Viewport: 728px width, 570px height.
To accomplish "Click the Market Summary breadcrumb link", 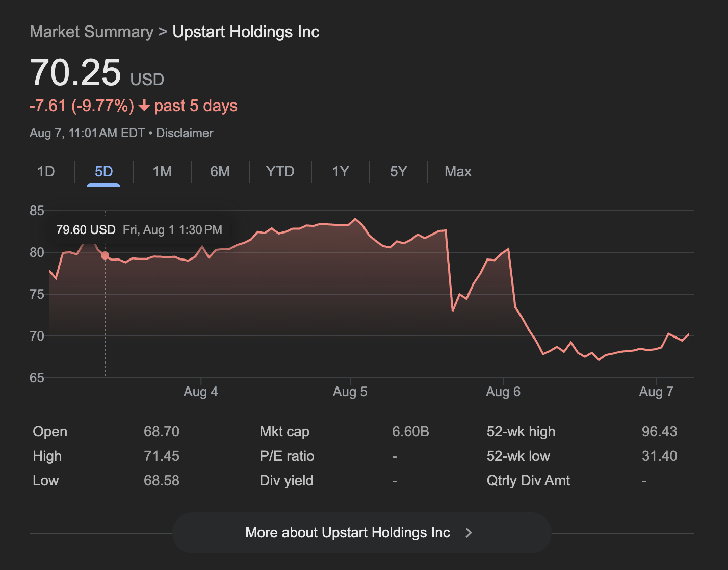I will 92,32.
